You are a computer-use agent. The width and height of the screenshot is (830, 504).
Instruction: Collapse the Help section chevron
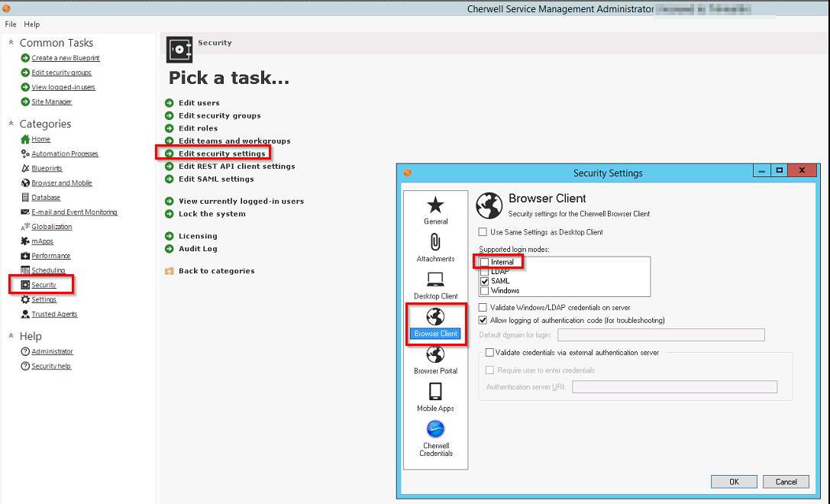click(11, 336)
